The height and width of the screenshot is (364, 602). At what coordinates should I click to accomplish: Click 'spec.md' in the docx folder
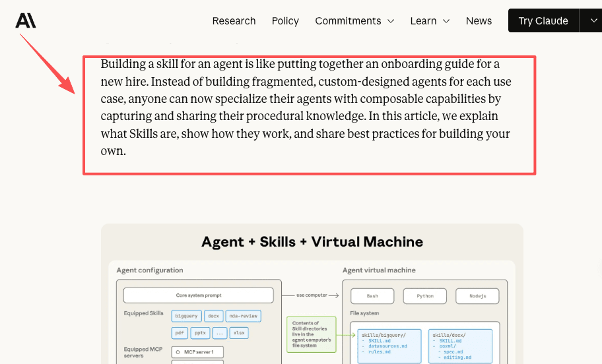[x=453, y=351]
